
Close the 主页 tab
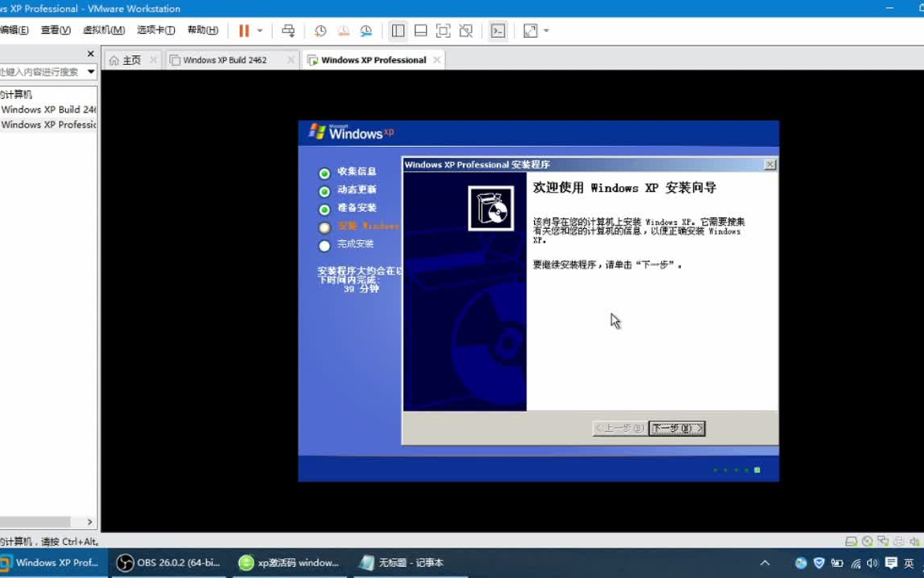tap(153, 60)
